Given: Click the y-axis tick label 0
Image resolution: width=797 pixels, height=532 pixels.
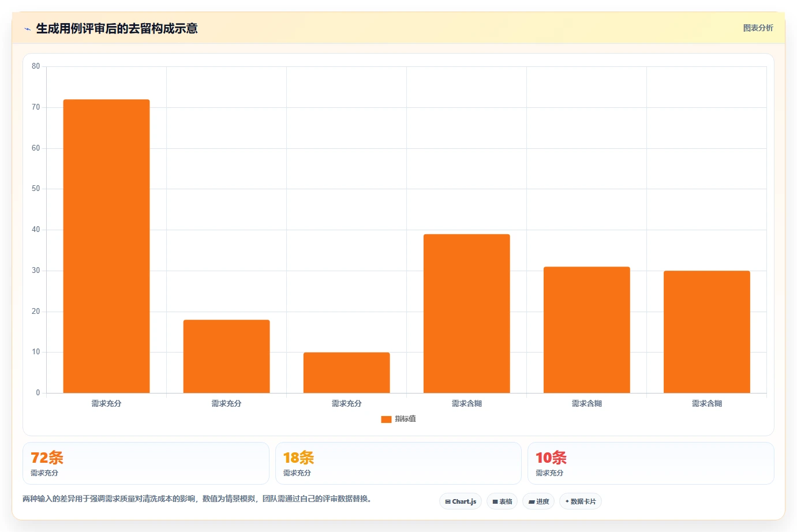Looking at the screenshot, I should tap(38, 393).
